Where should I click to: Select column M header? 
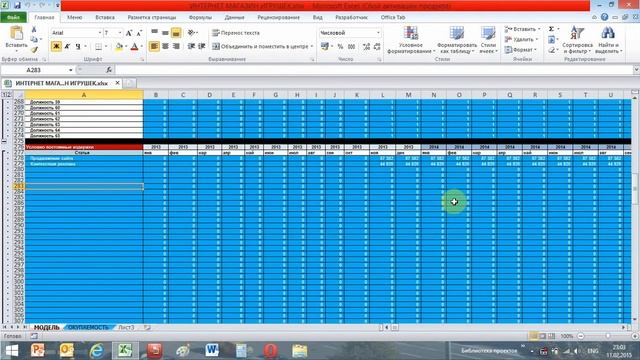(408, 95)
